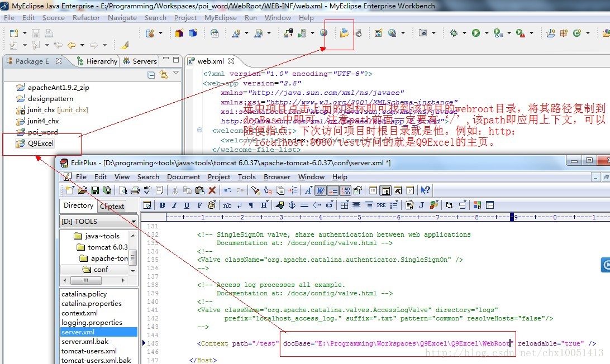The width and height of the screenshot is (610, 364).
Task: Toggle Full Screen F icon in EditPlus toolbar
Action: click(x=410, y=190)
